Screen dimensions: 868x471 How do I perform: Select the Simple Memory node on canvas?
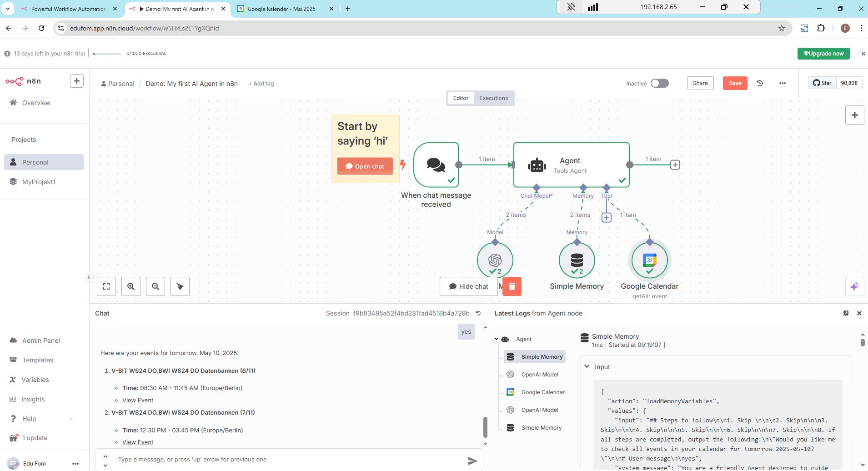577,260
